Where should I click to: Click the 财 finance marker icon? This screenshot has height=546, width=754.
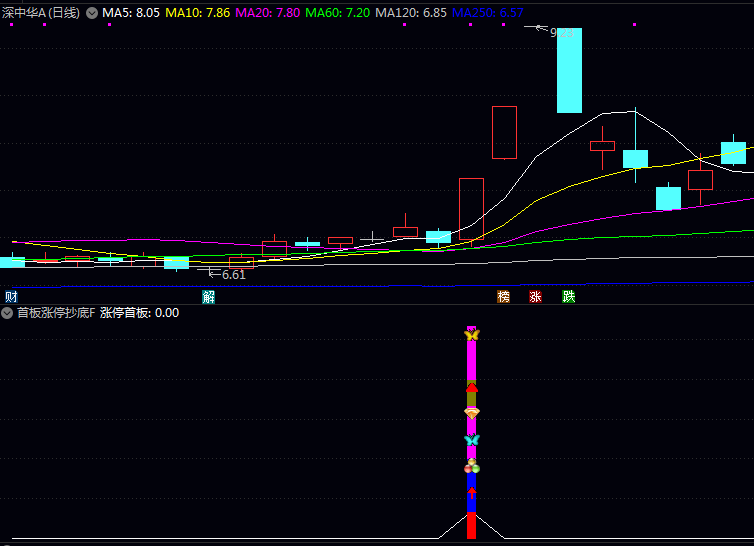(x=11, y=296)
